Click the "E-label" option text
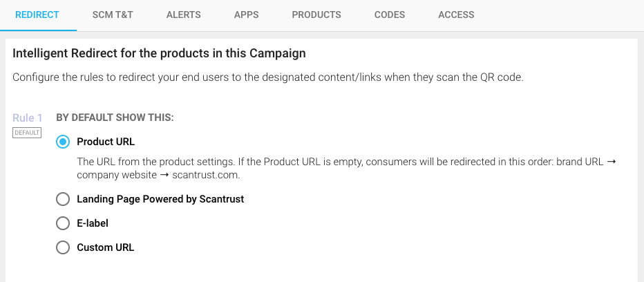 pos(93,223)
